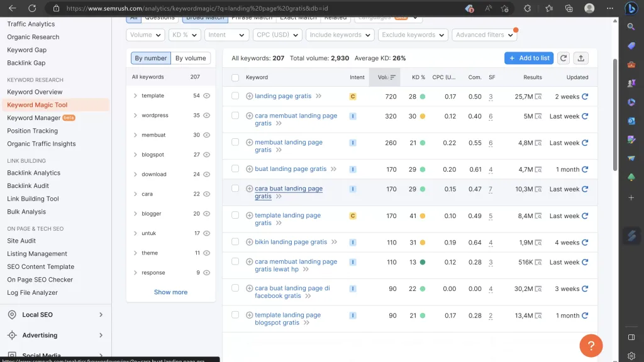Image resolution: width=644 pixels, height=362 pixels.
Task: Open the browser three-dots menu
Action: (x=610, y=8)
